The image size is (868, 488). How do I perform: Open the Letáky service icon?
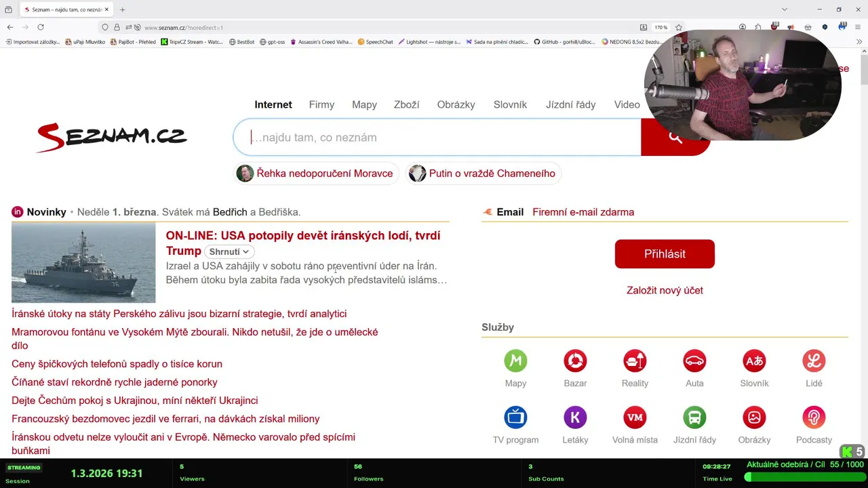[x=575, y=417]
